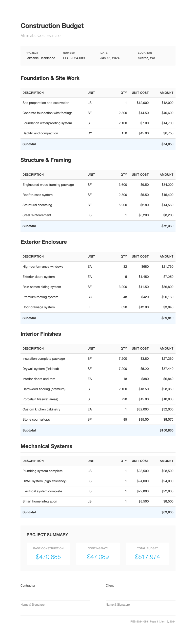The image size is (196, 644).
Task: Click the $74,050 foundation subtotal amount
Action: (x=167, y=144)
